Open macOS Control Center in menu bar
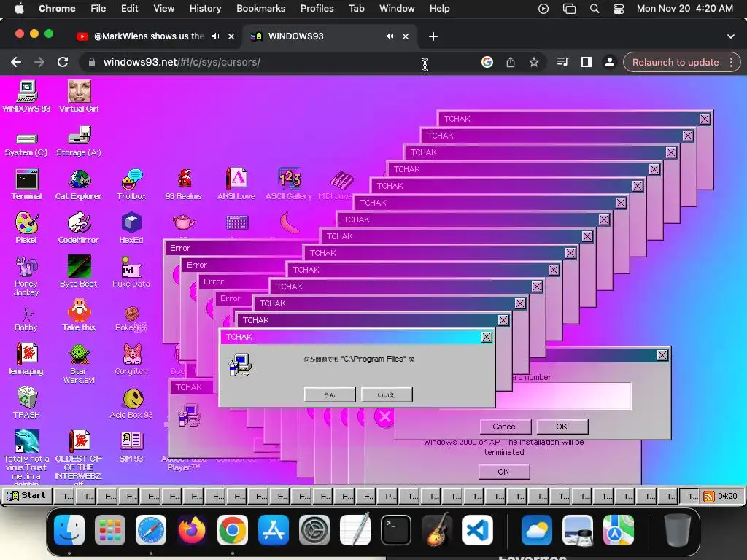Viewport: 747px width, 560px height. coord(619,9)
